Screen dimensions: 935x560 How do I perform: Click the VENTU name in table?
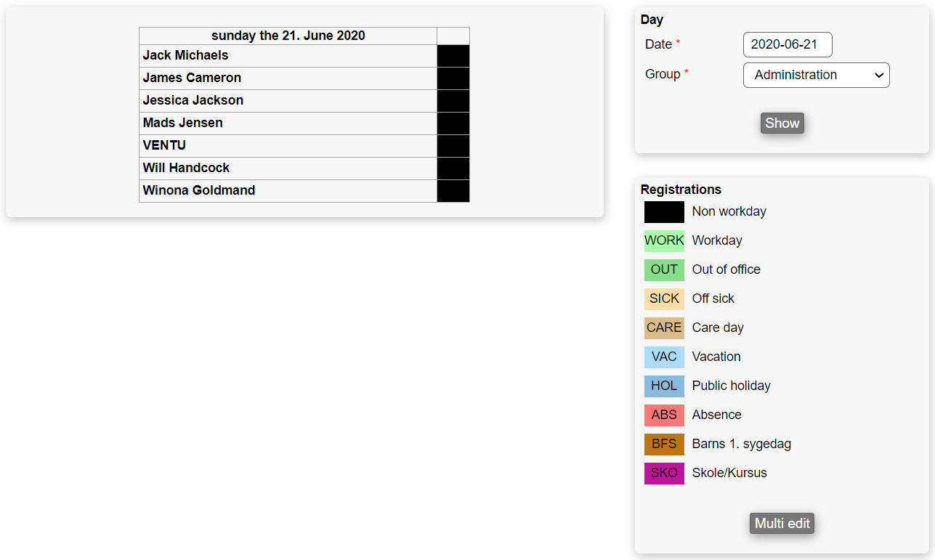pyautogui.click(x=164, y=146)
